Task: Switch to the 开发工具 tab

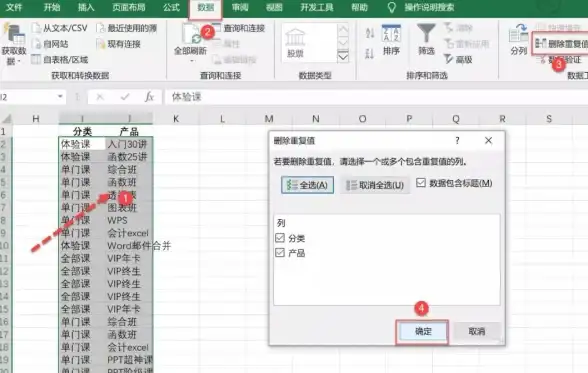Action: click(317, 7)
